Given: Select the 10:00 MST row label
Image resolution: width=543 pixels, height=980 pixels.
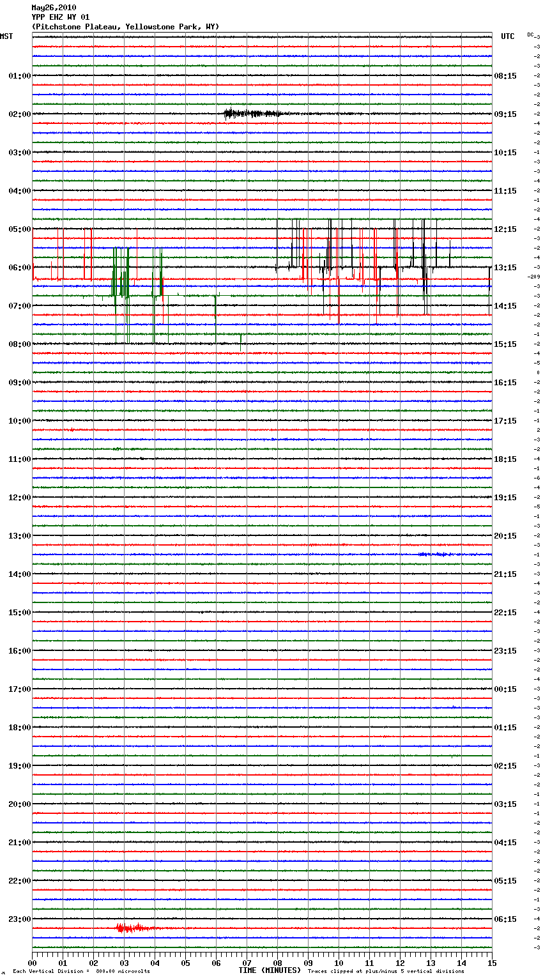Looking at the screenshot, I should coord(20,421).
